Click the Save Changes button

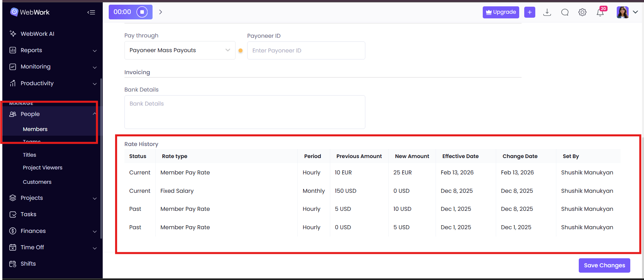click(604, 265)
